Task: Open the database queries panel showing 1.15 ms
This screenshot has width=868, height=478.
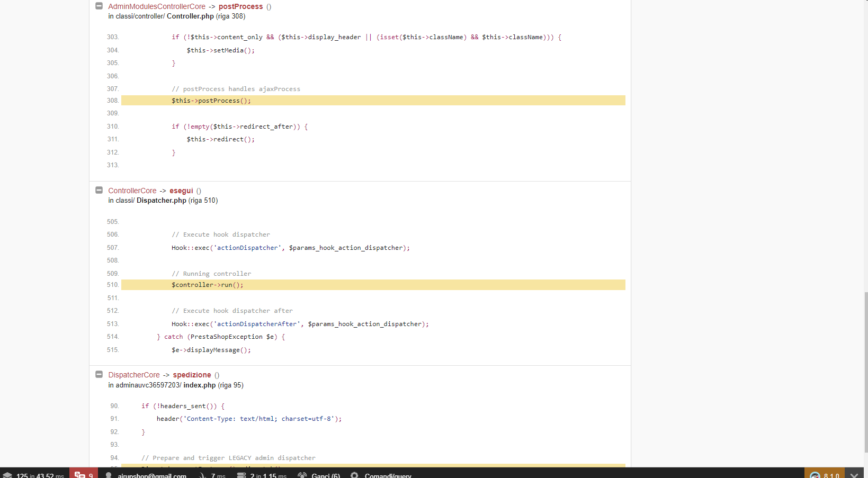Action: click(262, 475)
